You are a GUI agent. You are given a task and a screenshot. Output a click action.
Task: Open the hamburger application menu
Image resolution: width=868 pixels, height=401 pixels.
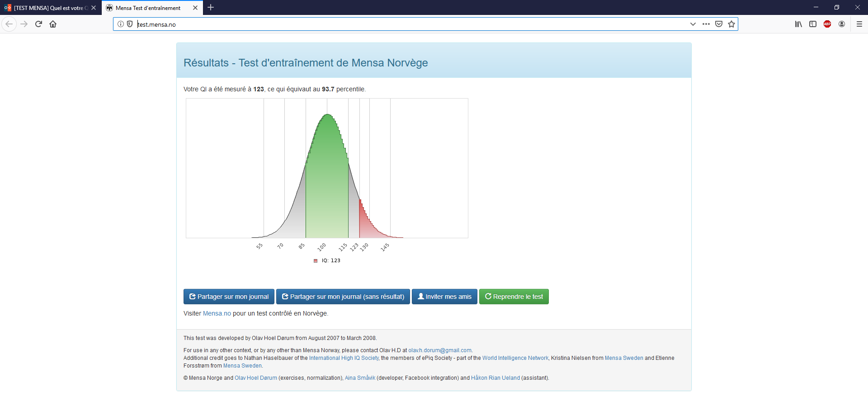[x=859, y=24]
